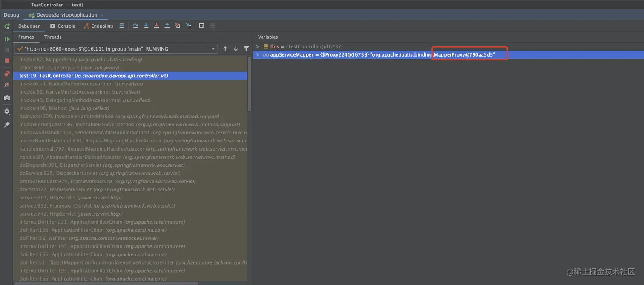644x285 pixels.
Task: Select the Threads tab
Action: (53, 37)
